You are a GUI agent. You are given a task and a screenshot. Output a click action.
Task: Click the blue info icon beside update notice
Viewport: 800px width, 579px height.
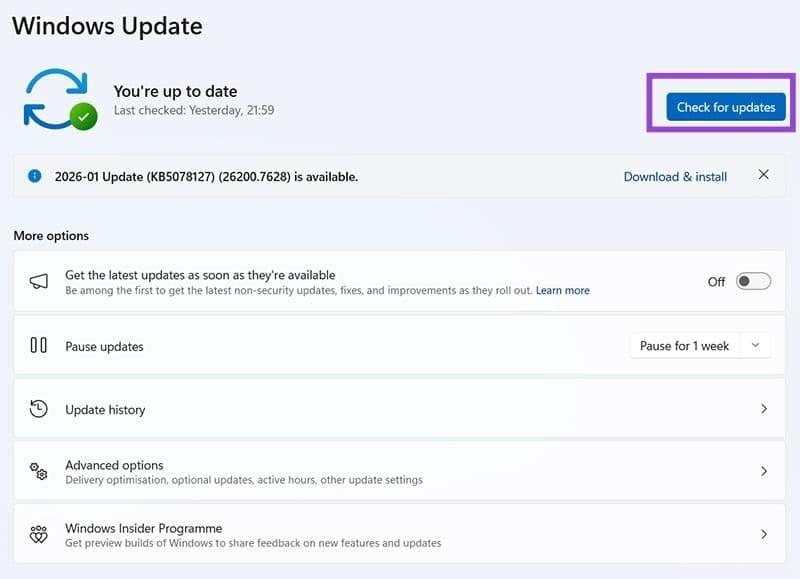[36, 176]
